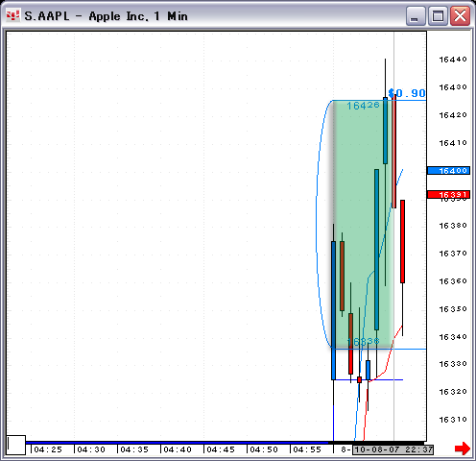Viewport: 476px width, 461px height.
Task: Click the 04:50 time axis label
Action: click(x=264, y=449)
